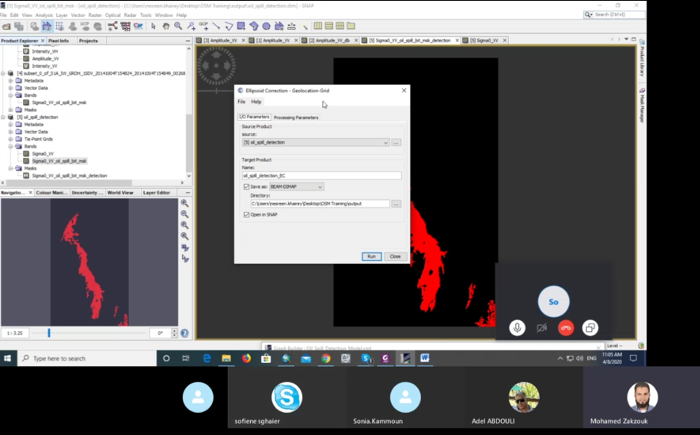Open the [5] Sigma0_VV image tab
This screenshot has height=435, width=700.
click(x=484, y=40)
